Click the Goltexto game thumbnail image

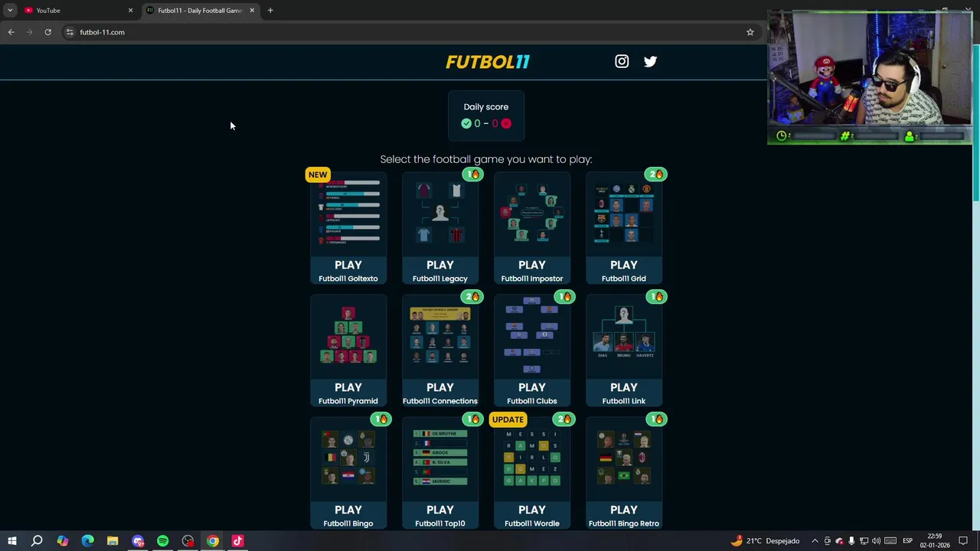point(348,213)
